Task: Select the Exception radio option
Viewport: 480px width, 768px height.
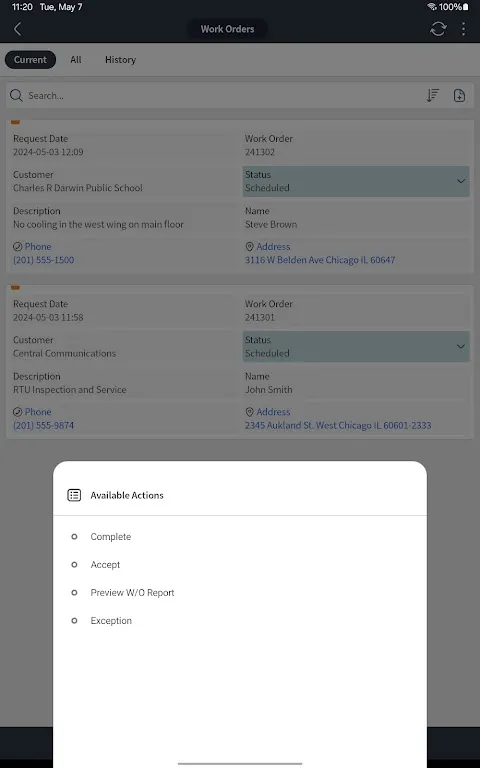Action: 74,621
